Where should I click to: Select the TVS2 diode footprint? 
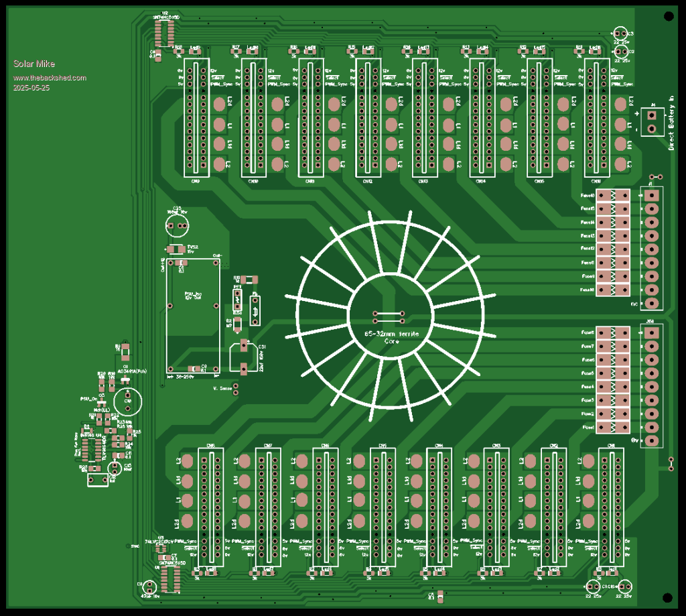pos(176,250)
